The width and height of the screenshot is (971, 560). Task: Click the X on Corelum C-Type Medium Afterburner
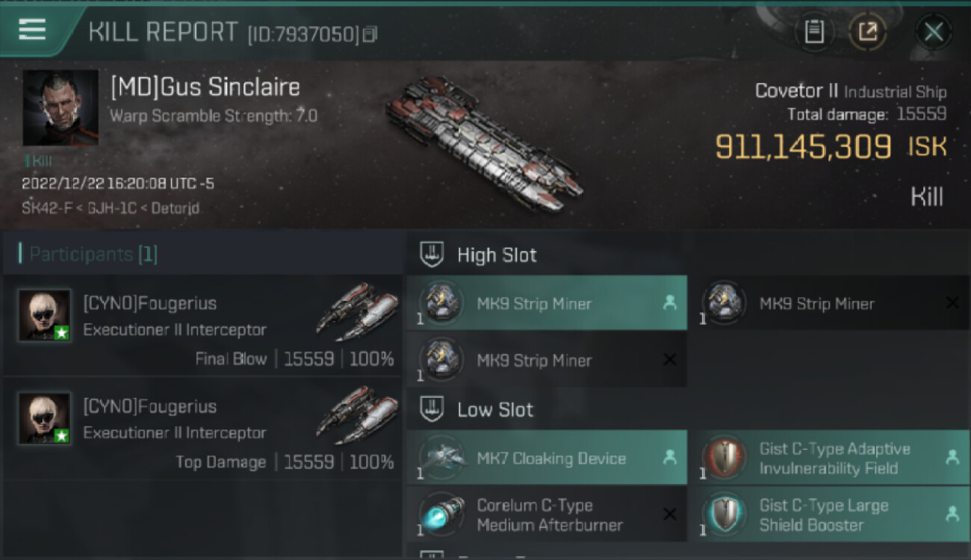tap(670, 514)
